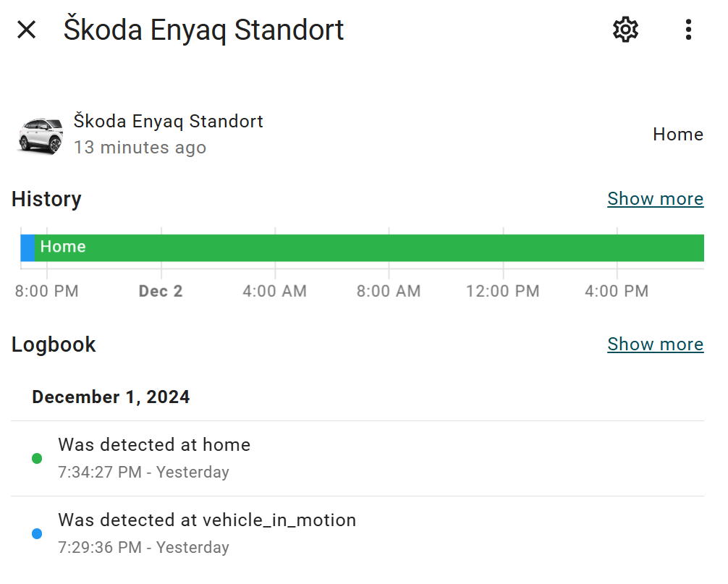Open entity settings gear icon

pyautogui.click(x=625, y=30)
